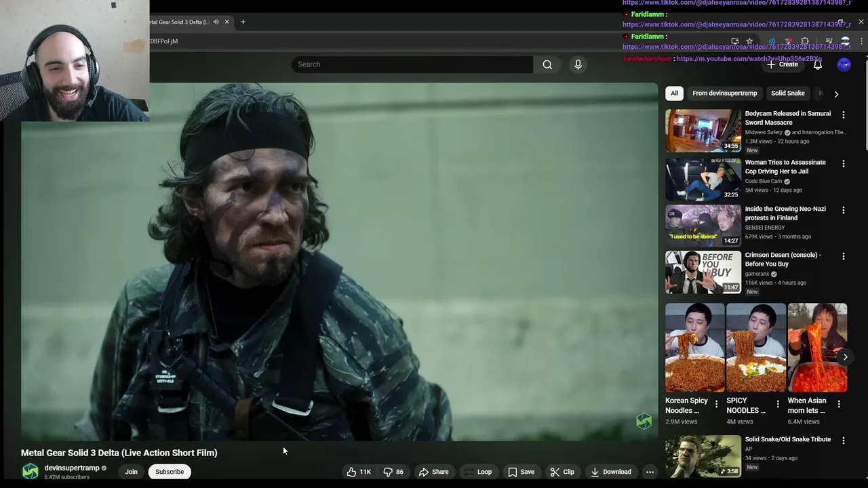Click the install app icon in address bar
The image size is (868, 488).
[734, 41]
